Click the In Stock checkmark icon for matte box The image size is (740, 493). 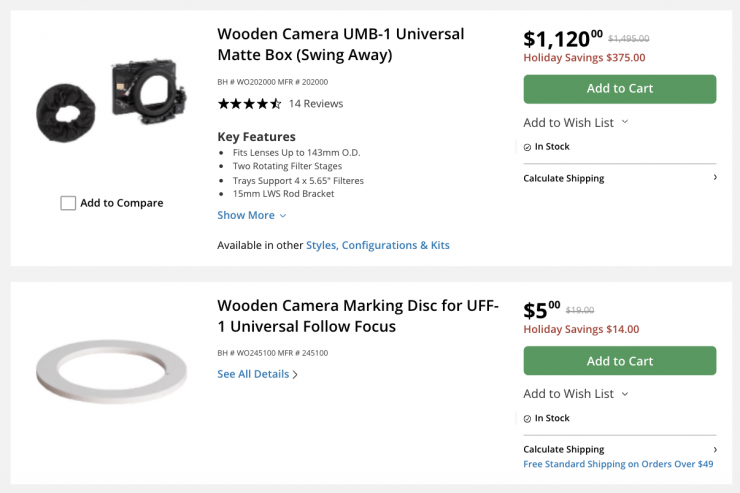click(527, 147)
